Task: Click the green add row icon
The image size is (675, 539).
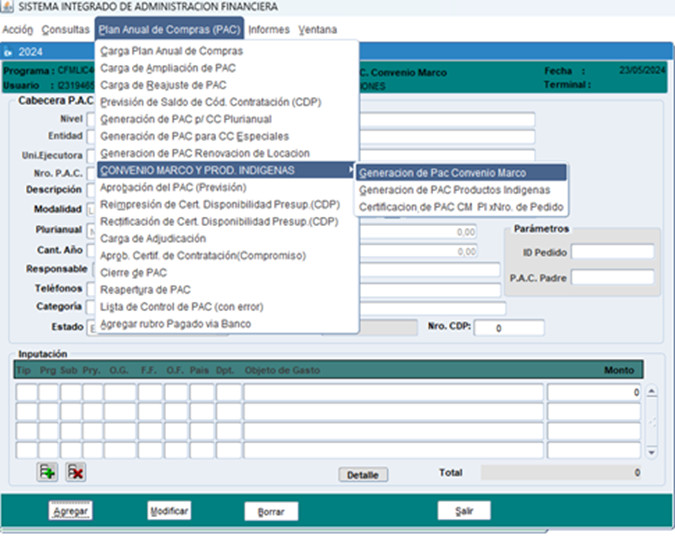Action: click(x=46, y=472)
